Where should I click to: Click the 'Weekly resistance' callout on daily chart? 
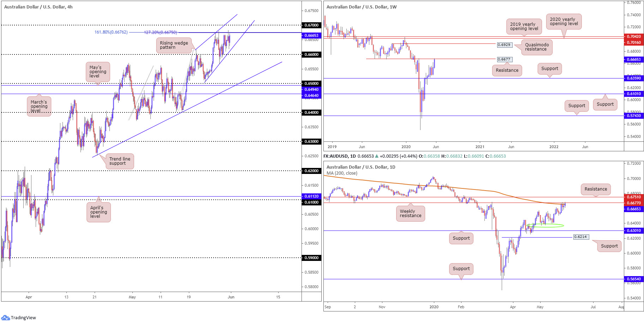click(410, 214)
